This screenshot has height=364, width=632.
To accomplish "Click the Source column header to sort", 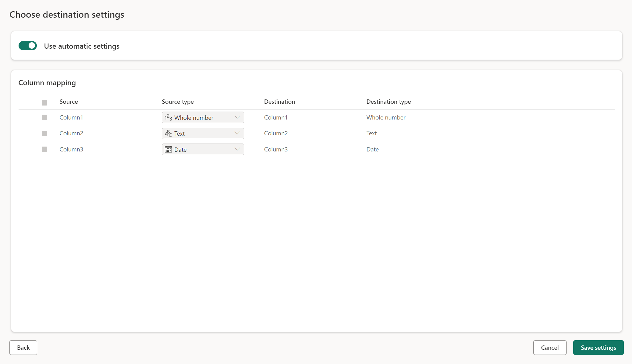I will point(68,101).
